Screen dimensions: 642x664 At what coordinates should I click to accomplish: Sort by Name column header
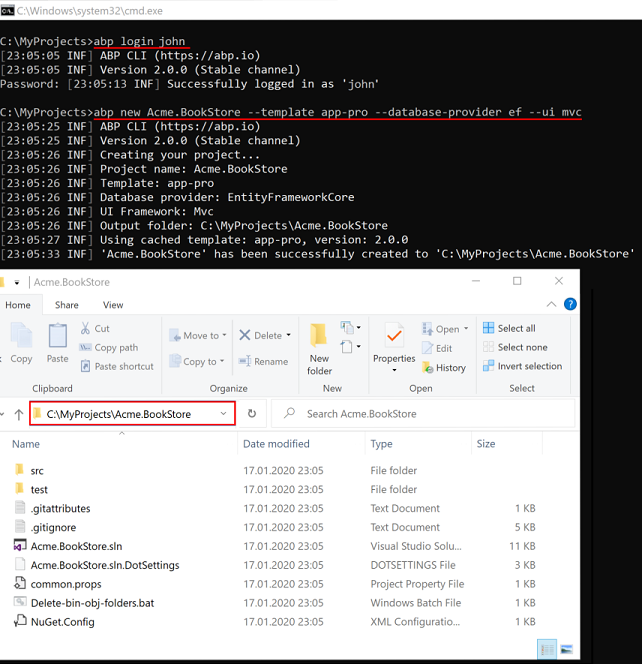coord(26,444)
